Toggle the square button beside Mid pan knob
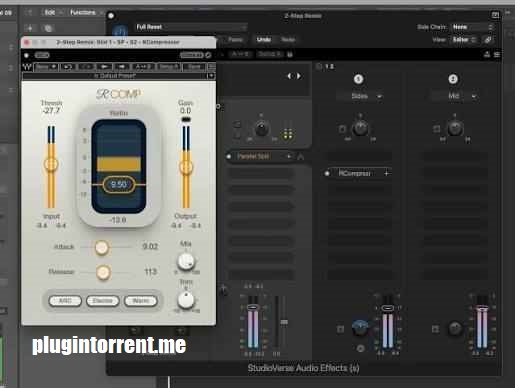 tap(436, 129)
